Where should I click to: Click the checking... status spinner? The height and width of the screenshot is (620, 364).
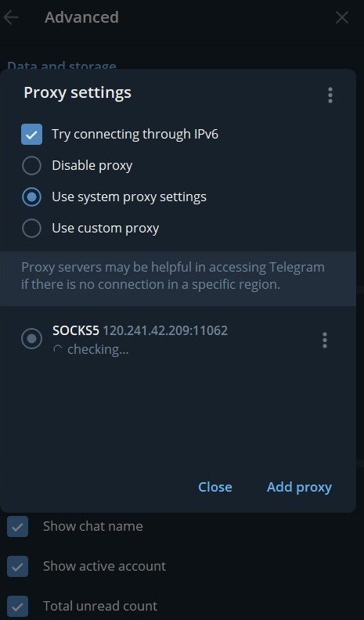pyautogui.click(x=58, y=350)
